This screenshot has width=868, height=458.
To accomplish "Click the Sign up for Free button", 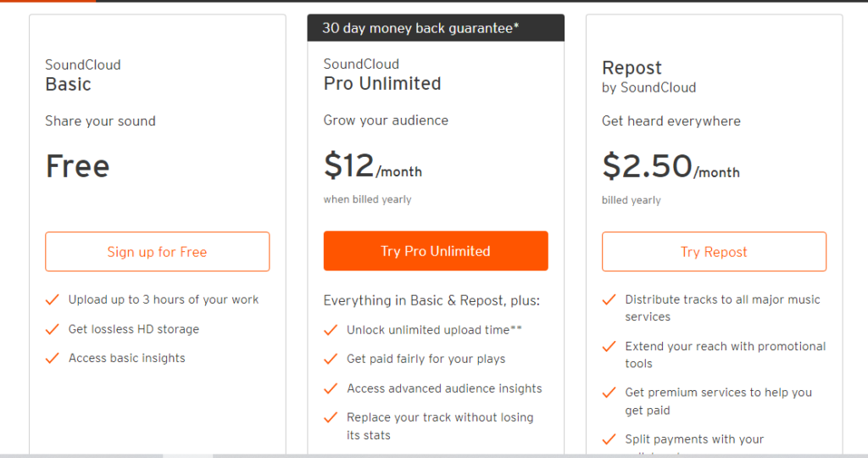I will [x=157, y=251].
